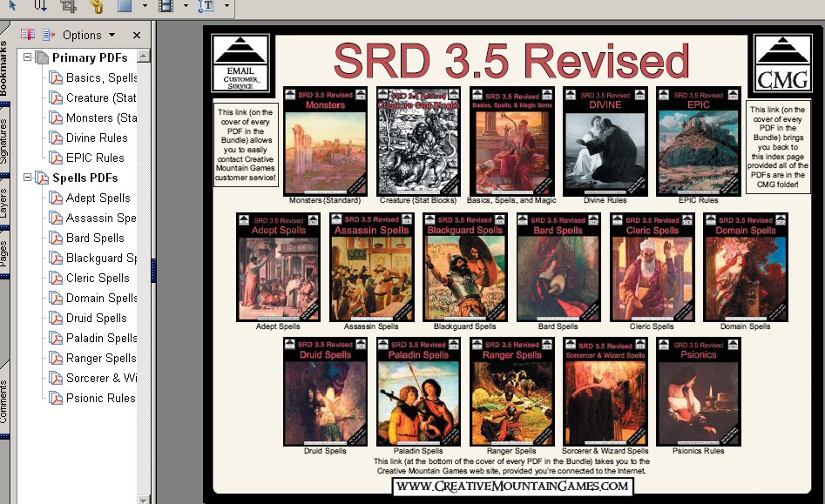Screen dimensions: 825x504
Task: Open the Creature (Stat bookmark
Action: [x=100, y=97]
